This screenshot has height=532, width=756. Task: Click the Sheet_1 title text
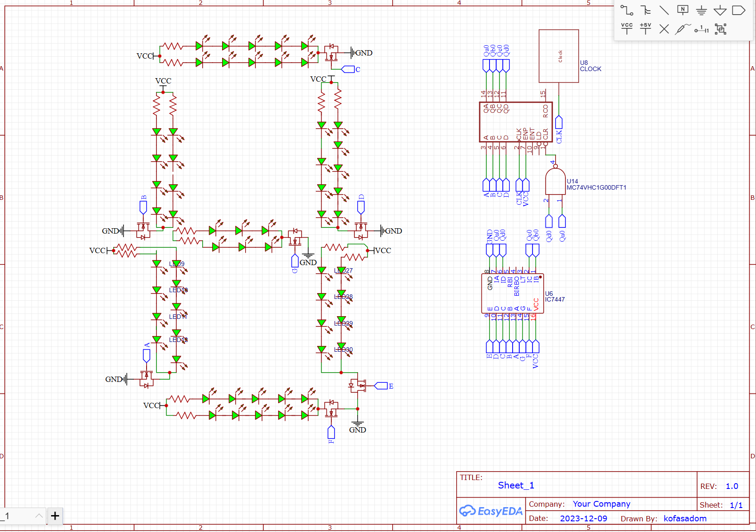[x=516, y=485]
